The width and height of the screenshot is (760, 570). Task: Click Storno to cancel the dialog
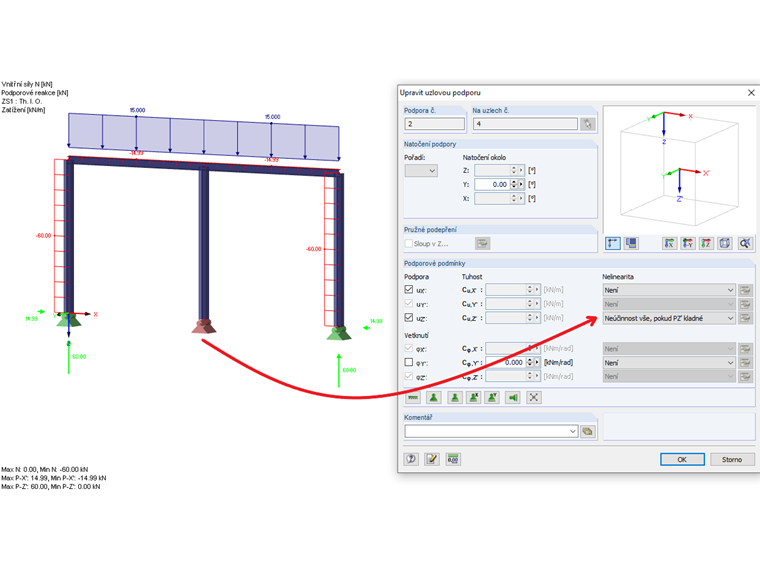(732, 459)
